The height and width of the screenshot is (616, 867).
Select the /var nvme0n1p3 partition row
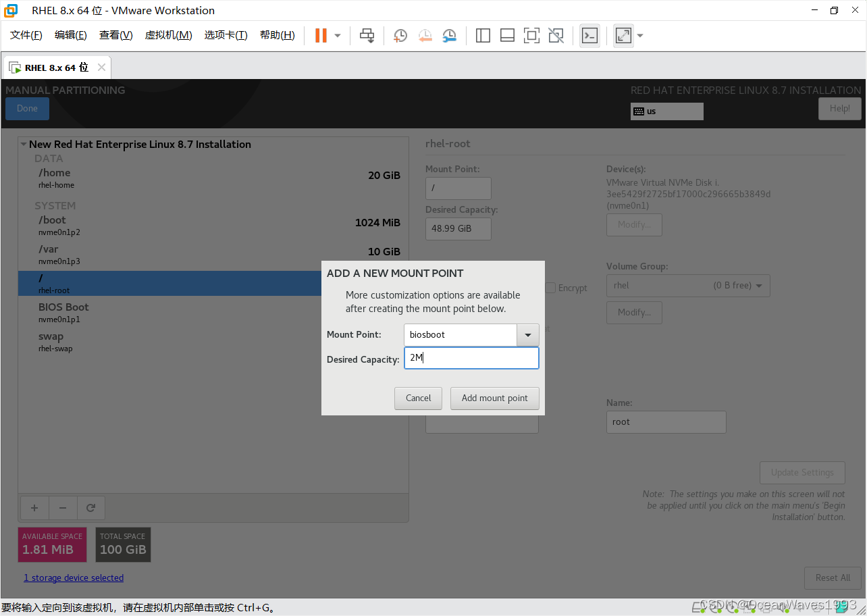point(213,255)
